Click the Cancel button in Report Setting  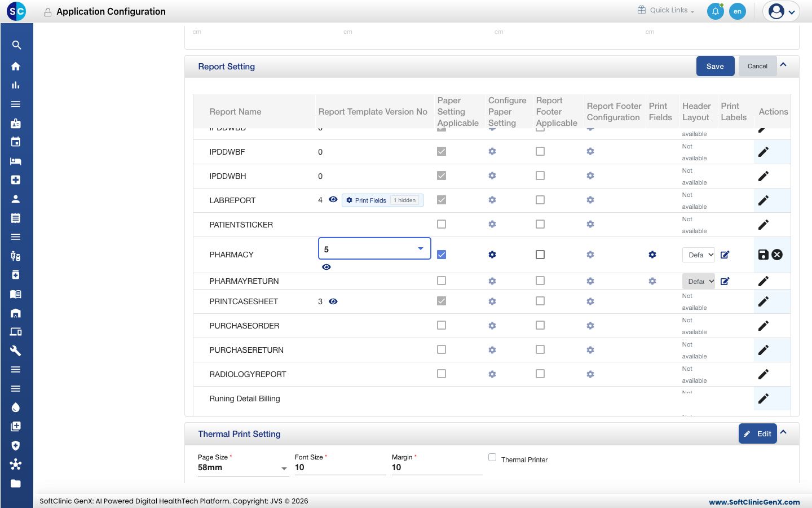tap(757, 66)
